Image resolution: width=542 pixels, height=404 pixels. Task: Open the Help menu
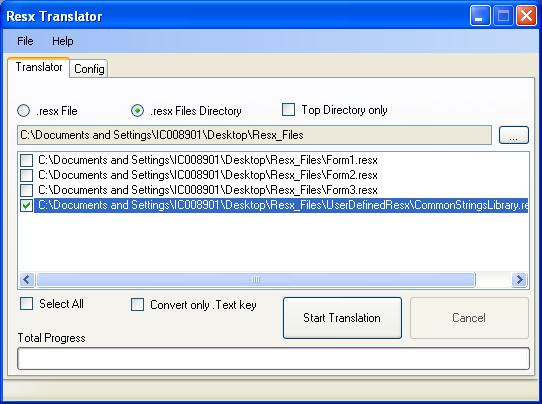(63, 41)
